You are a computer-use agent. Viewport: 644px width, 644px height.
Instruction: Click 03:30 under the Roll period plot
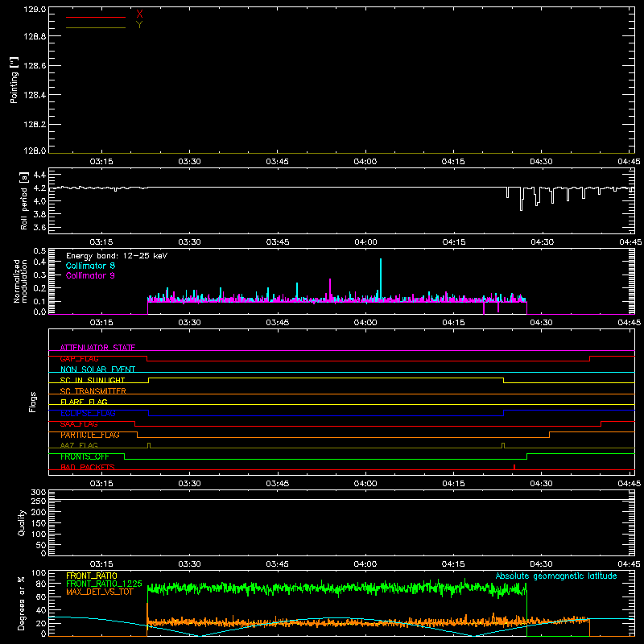pos(190,242)
